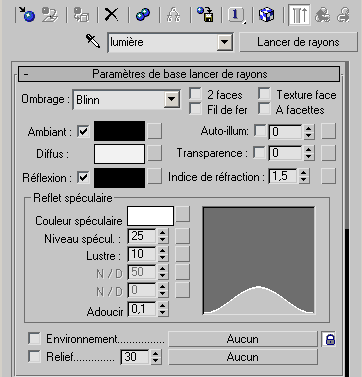Open the Ambiant color swatch
The width and height of the screenshot is (362, 377).
point(120,131)
